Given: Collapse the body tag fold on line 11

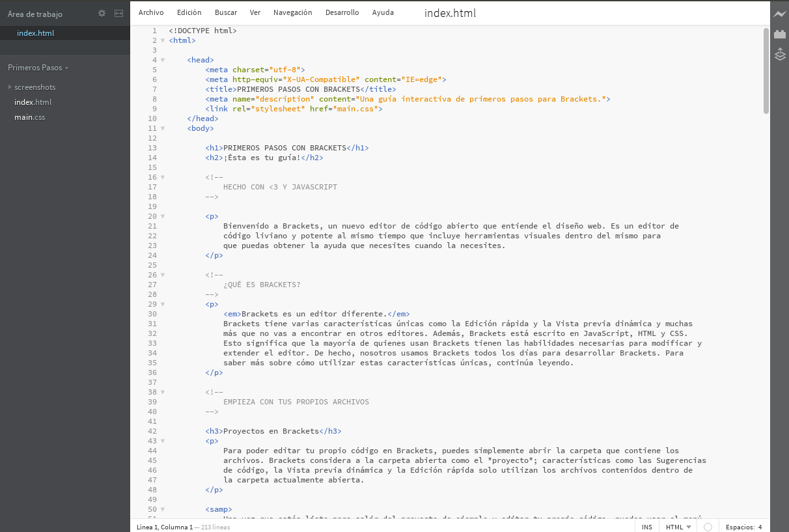Looking at the screenshot, I should pyautogui.click(x=163, y=128).
